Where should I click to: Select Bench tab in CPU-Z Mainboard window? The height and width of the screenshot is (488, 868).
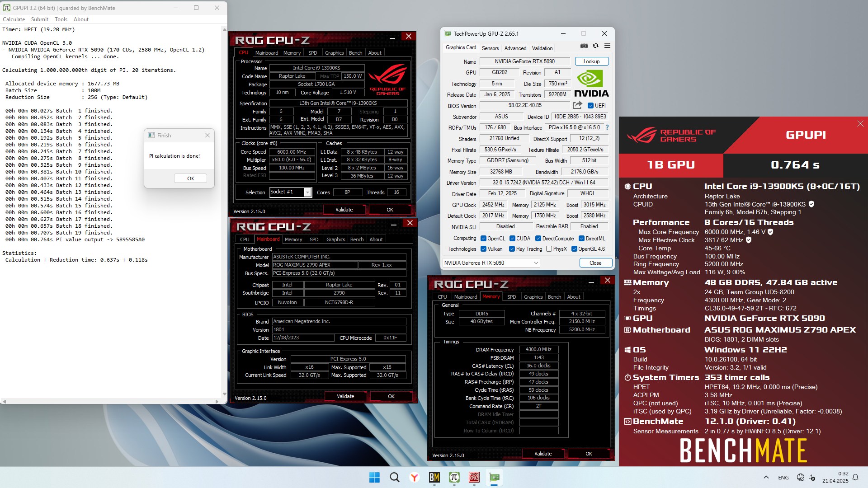click(357, 239)
